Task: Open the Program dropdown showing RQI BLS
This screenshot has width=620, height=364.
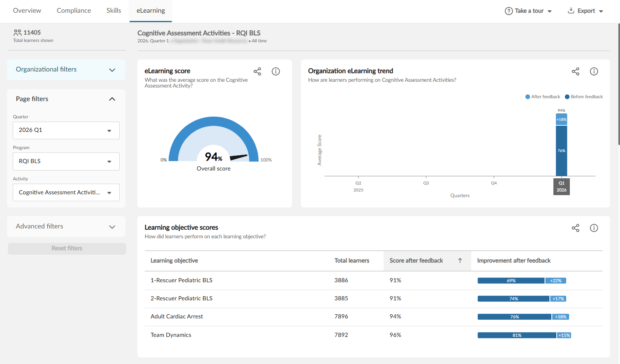Action: tap(66, 161)
